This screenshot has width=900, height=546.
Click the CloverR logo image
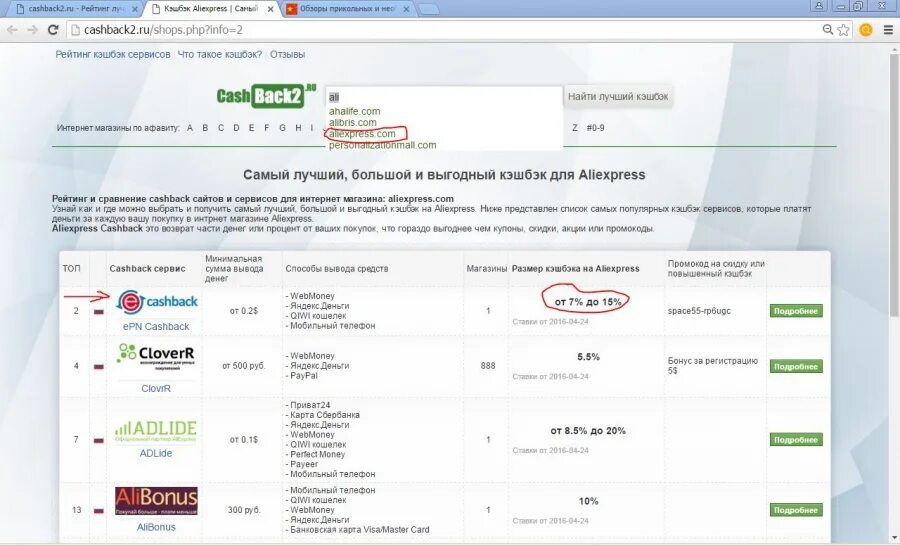156,357
